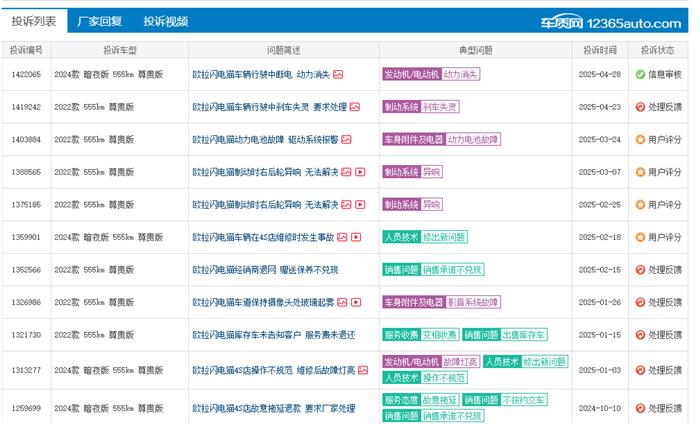Open complaint 欧拉闪电猫4S店故意拖延退款 要求厂家处理

coord(274,408)
